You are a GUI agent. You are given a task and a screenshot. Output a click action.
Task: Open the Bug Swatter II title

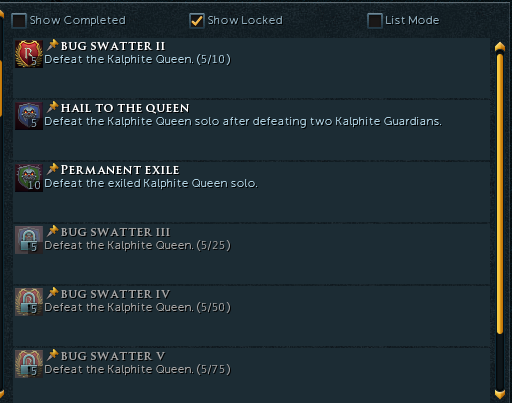(113, 46)
